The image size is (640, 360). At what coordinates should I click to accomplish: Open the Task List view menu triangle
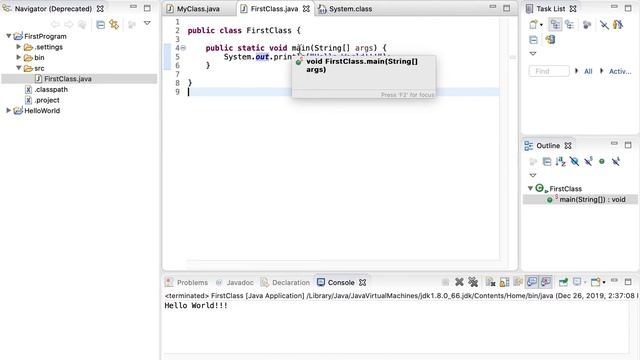tap(533, 53)
